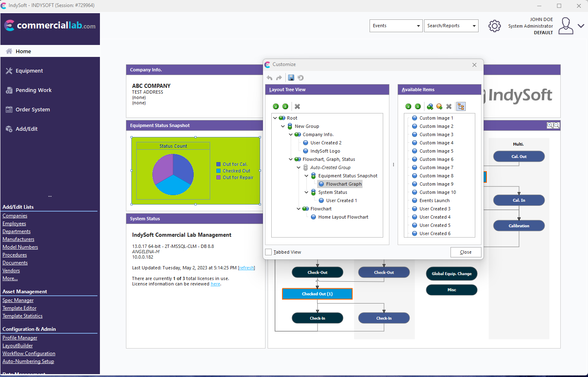Screen dimensions: 588x377
Task: Click the add empty item orange icon
Action: click(x=439, y=106)
